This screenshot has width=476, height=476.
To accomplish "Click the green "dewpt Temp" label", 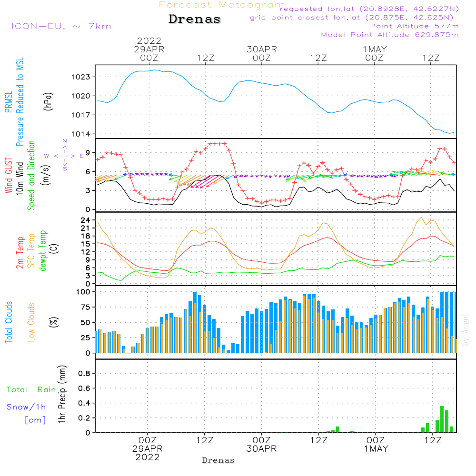I will tap(42, 250).
